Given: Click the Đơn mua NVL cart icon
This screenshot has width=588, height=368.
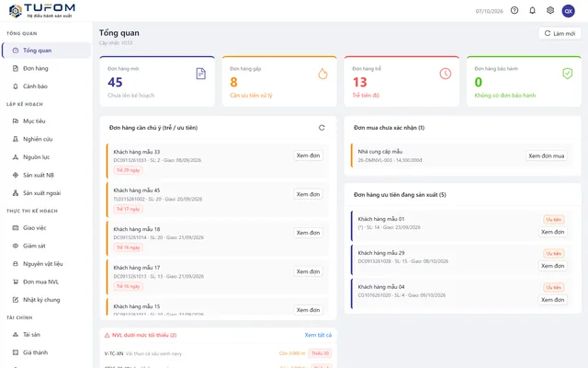Looking at the screenshot, I should coord(16,282).
